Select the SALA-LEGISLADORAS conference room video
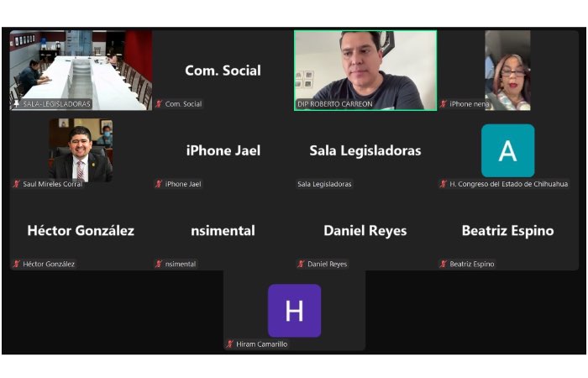The height and width of the screenshot is (378, 588). 81,71
